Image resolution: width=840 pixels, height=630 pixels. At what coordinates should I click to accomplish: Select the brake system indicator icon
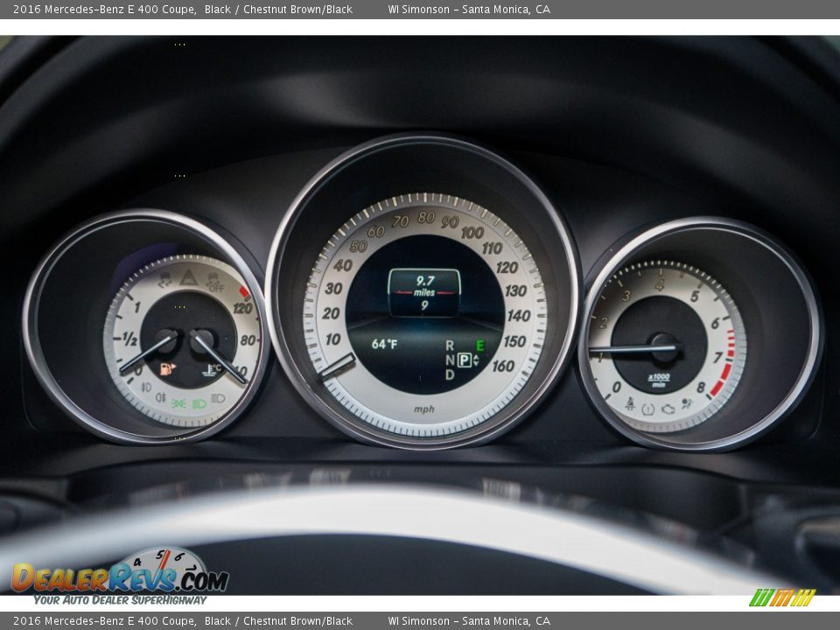coord(647,410)
